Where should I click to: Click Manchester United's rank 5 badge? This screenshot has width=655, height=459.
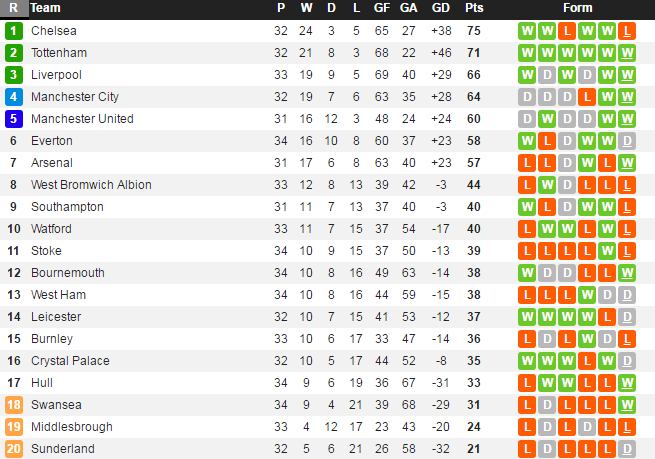[x=13, y=119]
